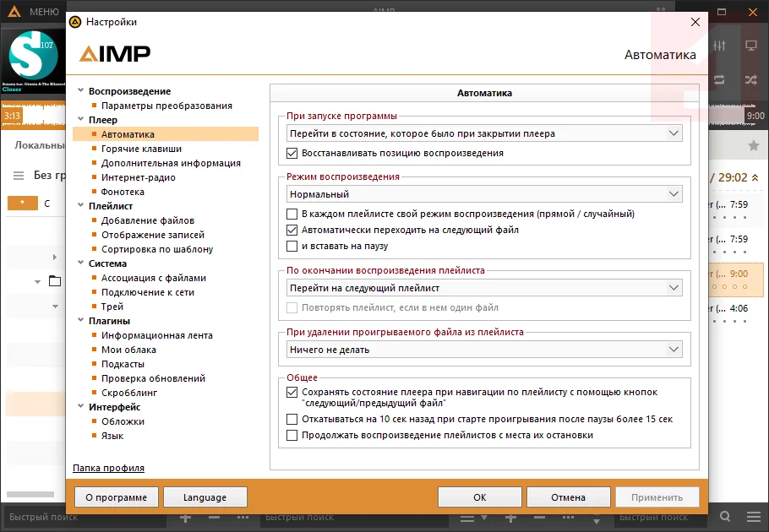Open the МЕНЮ in the AIMP main window

click(44, 12)
